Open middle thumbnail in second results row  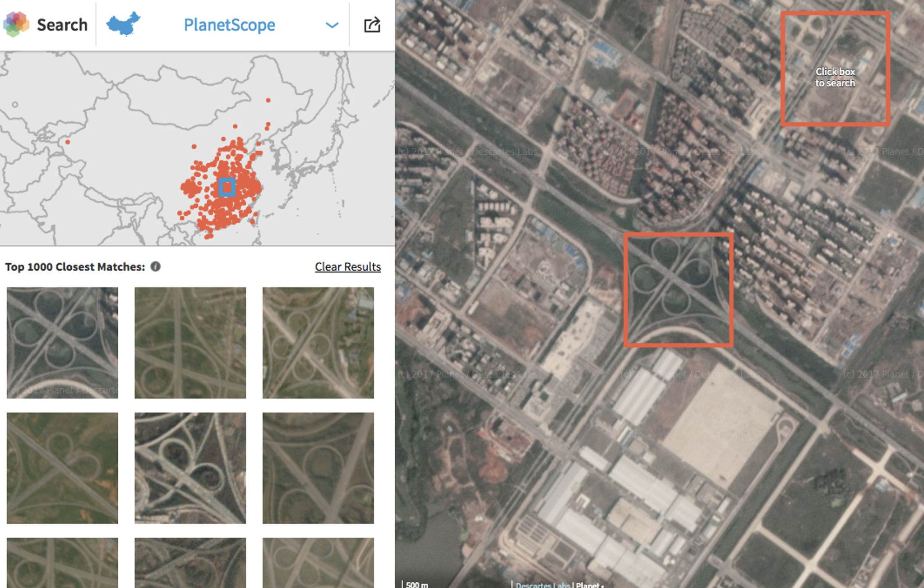190,468
